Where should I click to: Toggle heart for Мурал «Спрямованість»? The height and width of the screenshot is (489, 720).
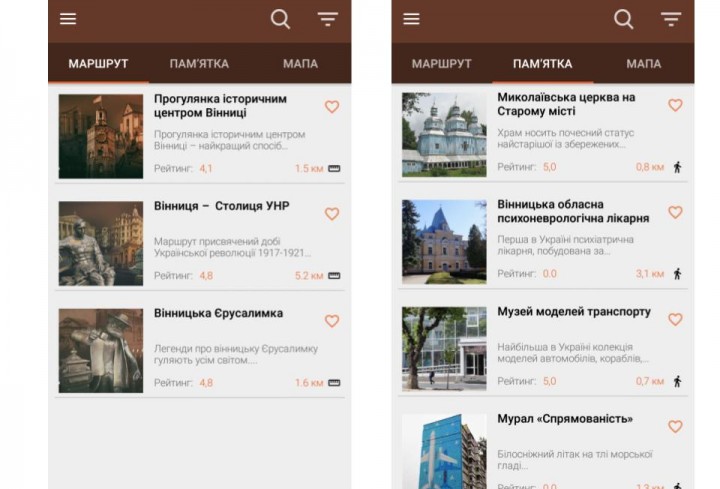coord(675,427)
